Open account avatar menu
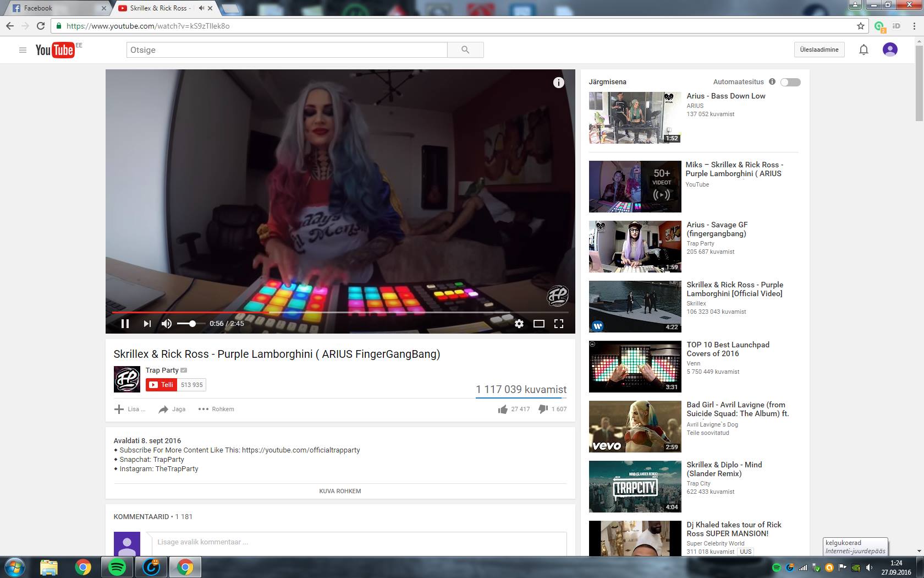Image resolution: width=924 pixels, height=578 pixels. 890,50
